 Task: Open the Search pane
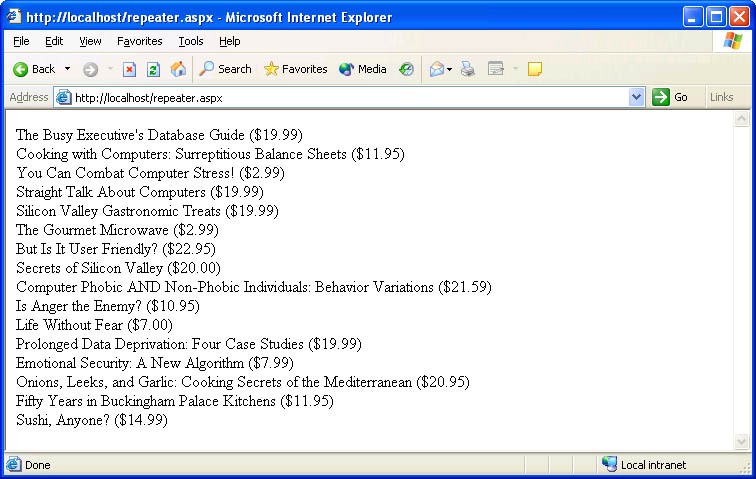(225, 69)
